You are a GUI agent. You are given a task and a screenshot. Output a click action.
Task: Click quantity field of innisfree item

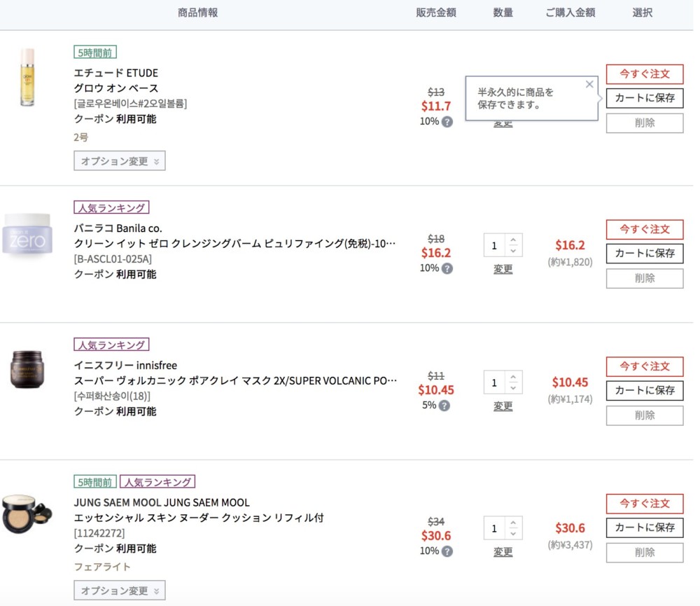[495, 383]
